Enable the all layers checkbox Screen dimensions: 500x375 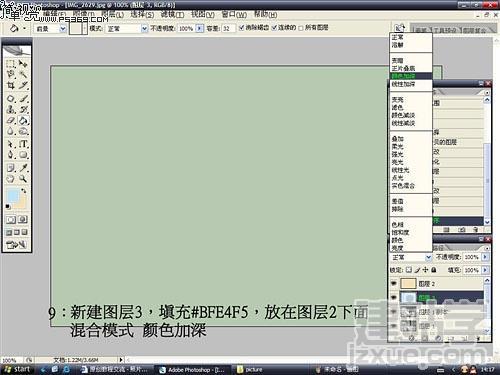point(301,28)
